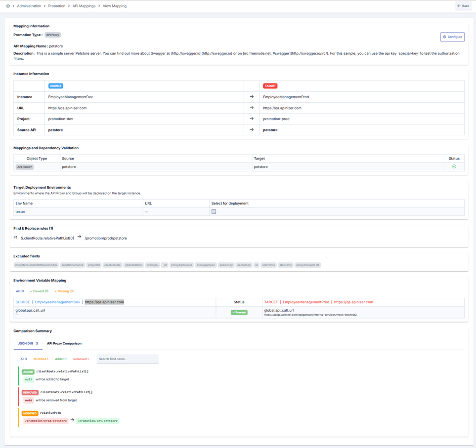The image size is (476, 448).
Task: Switch to JSON Diff tab
Action: (x=28, y=344)
